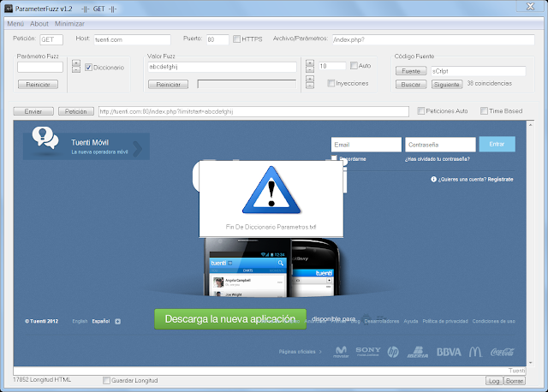Click the Entrar login button
Screen dimensions: 548x392
(x=497, y=145)
